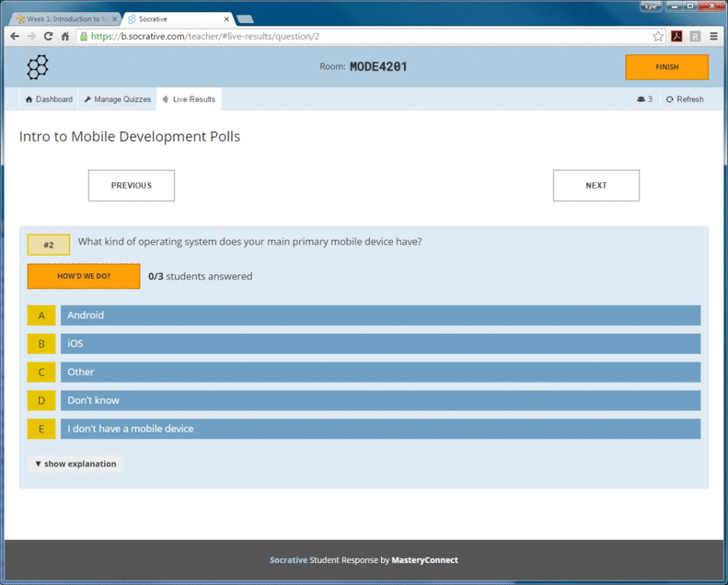The height and width of the screenshot is (585, 728).
Task: Click the gray R extension icon
Action: tap(695, 36)
